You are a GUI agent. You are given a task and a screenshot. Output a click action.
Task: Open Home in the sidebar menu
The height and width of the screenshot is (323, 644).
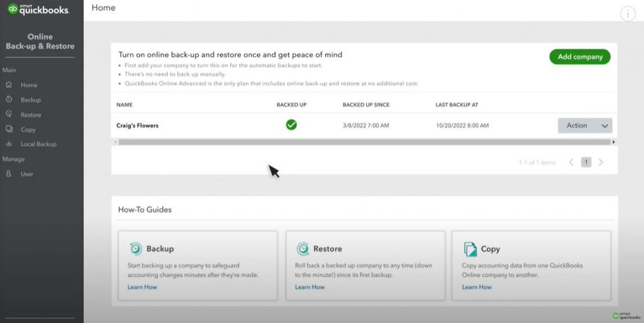pyautogui.click(x=29, y=85)
